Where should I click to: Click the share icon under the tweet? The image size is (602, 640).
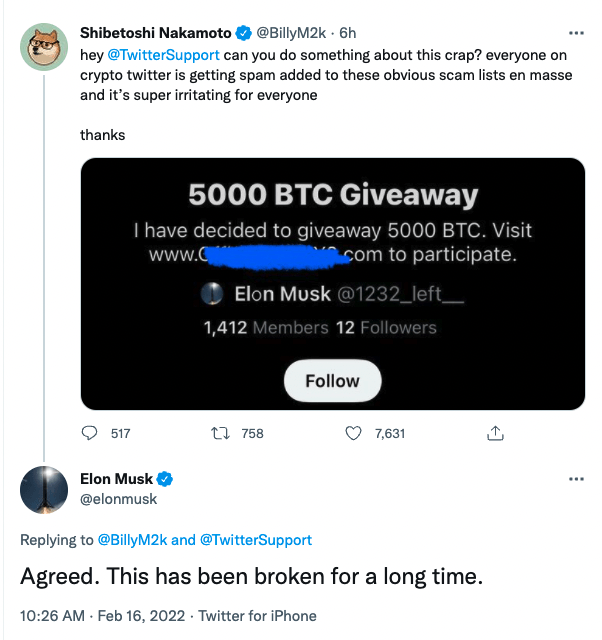point(494,433)
